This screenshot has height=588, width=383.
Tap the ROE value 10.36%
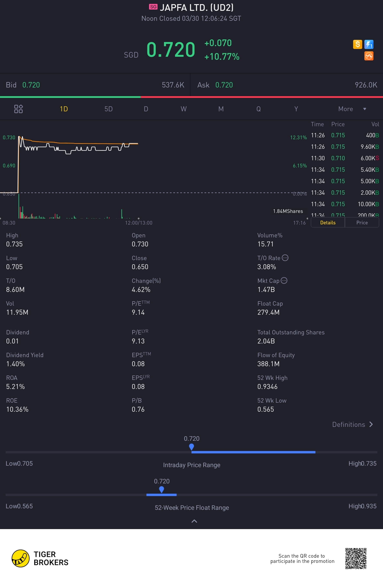(x=17, y=409)
